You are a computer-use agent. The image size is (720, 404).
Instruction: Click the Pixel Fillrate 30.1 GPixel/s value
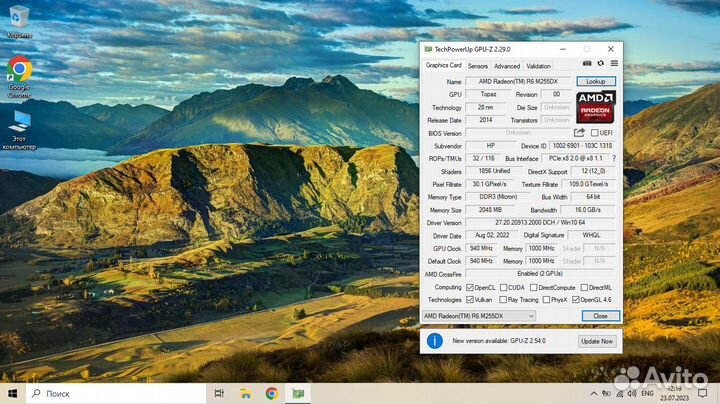[x=489, y=184]
